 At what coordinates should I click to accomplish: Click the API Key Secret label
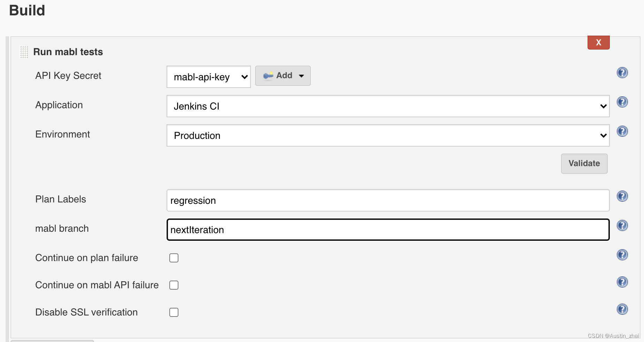68,76
